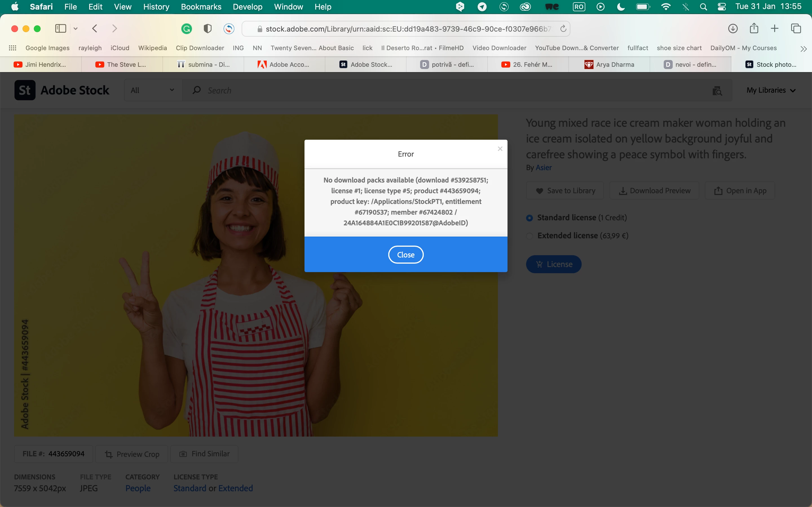Expand the My Libraries dropdown
This screenshot has width=812, height=507.
coord(771,90)
